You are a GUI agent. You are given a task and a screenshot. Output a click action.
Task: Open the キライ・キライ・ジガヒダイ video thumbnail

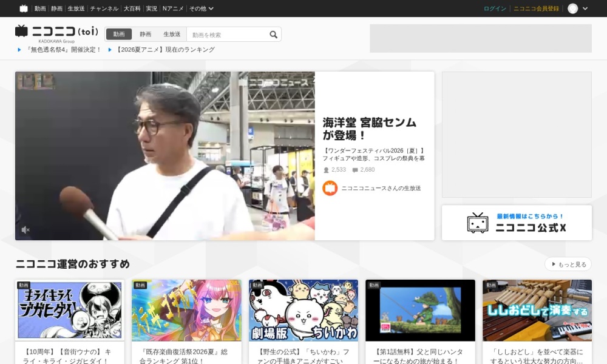click(x=70, y=310)
